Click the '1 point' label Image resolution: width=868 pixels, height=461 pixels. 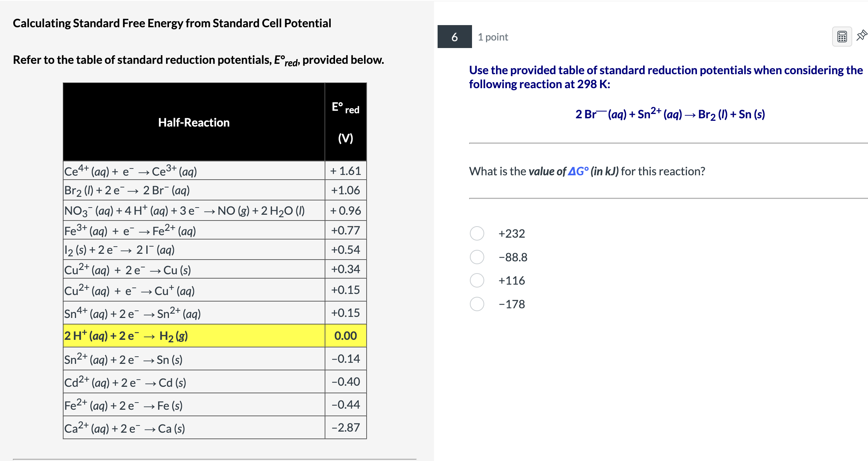tap(493, 37)
